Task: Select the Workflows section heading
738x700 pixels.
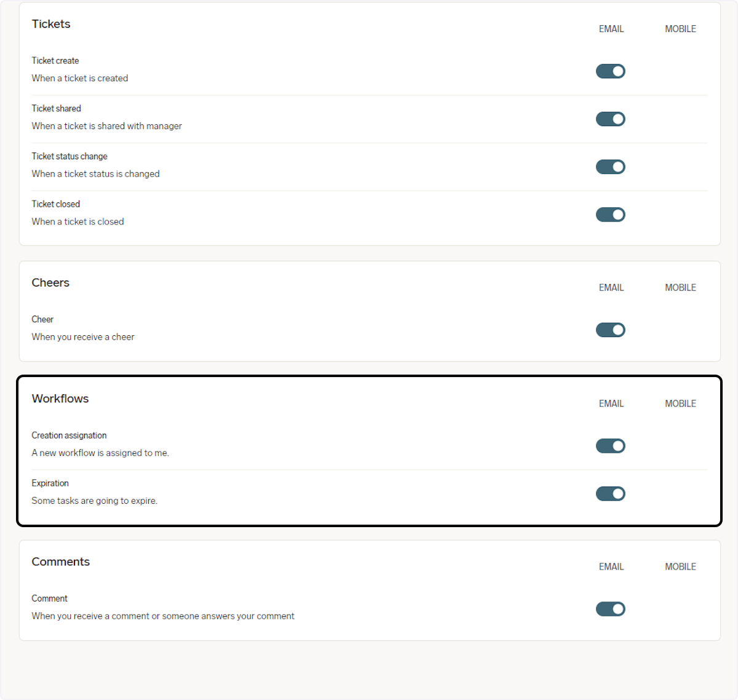Action: (60, 399)
